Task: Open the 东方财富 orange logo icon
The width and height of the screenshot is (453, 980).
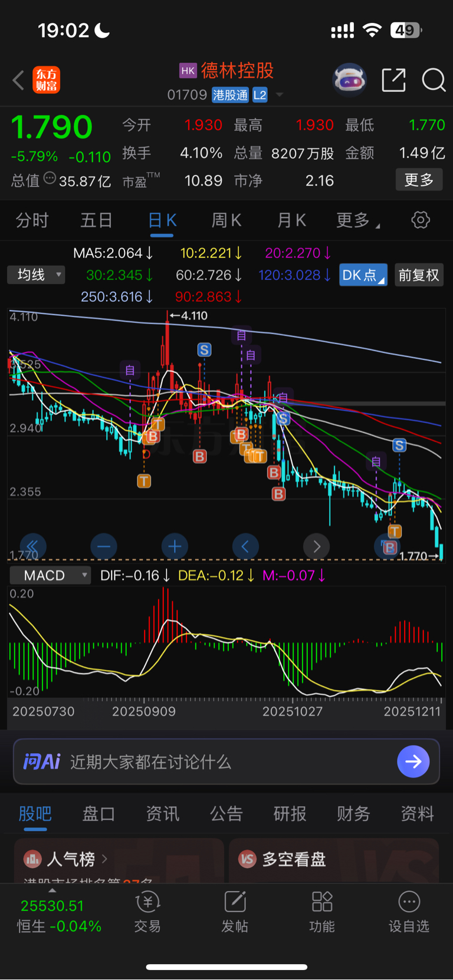Action: point(46,80)
